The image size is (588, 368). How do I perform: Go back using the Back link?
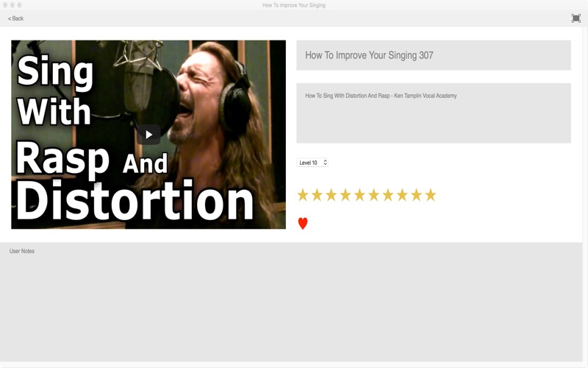(15, 18)
